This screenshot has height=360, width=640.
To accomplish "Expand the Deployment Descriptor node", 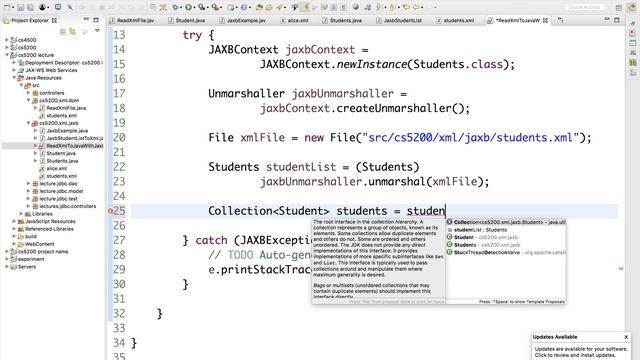I will coord(14,62).
